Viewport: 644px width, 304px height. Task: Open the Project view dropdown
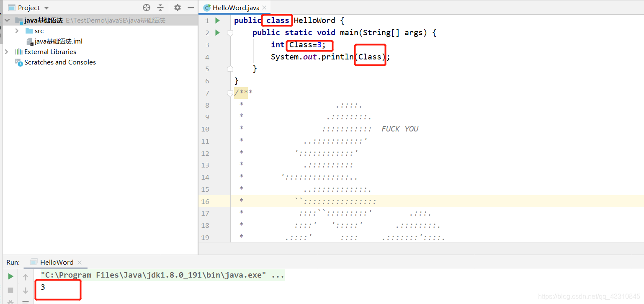coord(46,8)
